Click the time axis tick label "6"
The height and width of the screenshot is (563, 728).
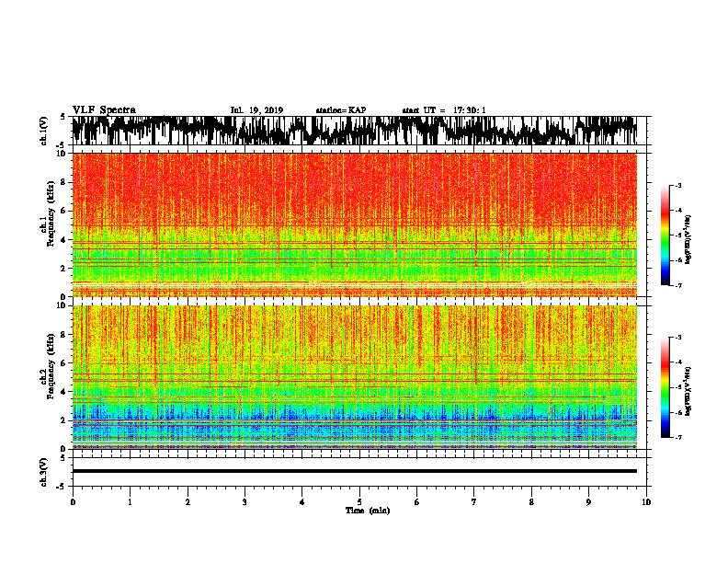tap(417, 502)
